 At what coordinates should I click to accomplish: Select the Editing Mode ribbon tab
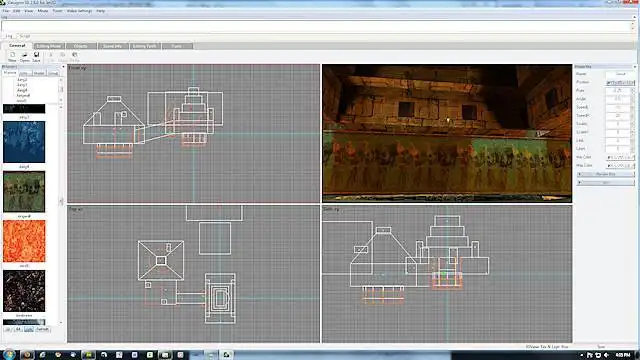49,46
